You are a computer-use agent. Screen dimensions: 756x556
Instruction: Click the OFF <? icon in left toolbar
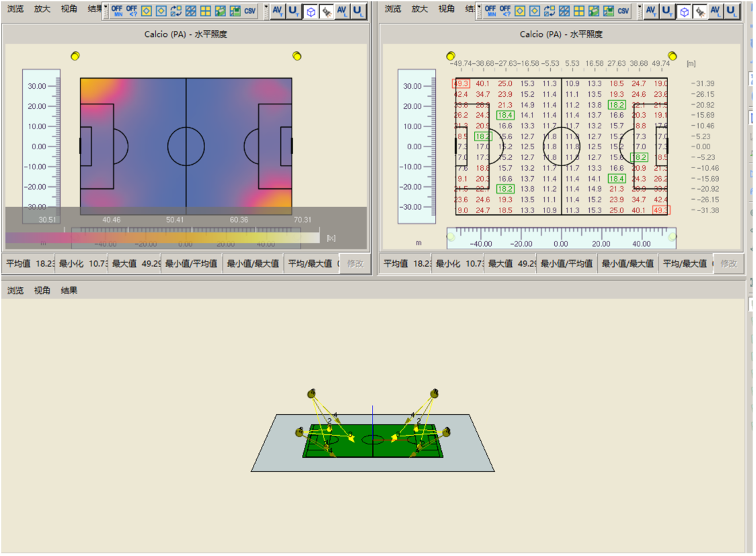[132, 11]
